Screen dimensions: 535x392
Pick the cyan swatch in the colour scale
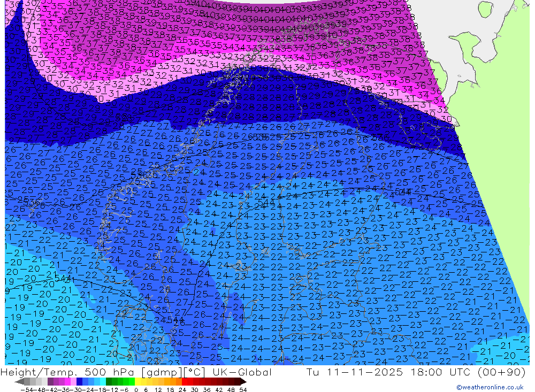(103, 382)
